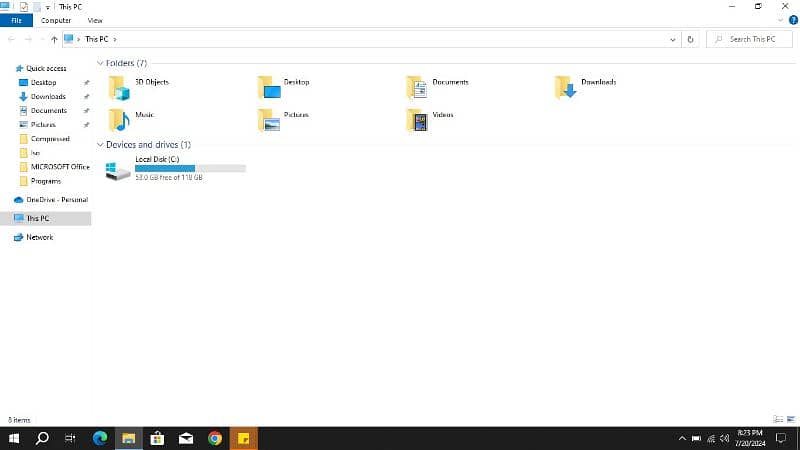
Task: Click the Refresh button beside address bar
Action: (x=690, y=39)
